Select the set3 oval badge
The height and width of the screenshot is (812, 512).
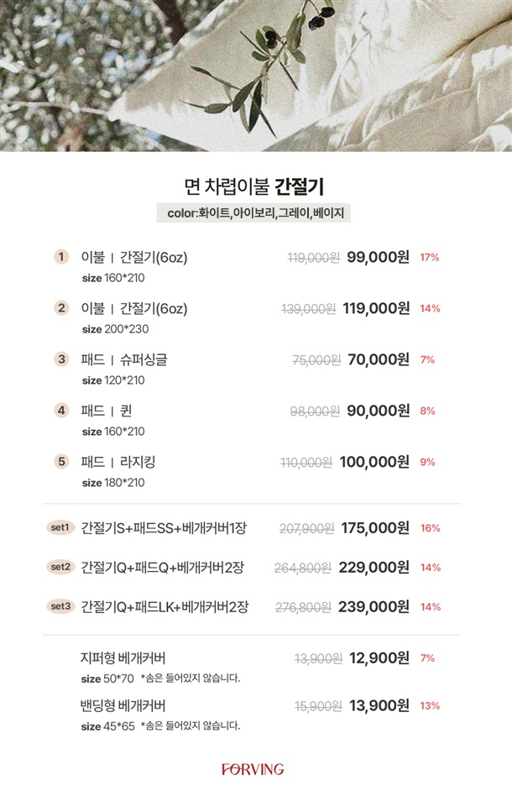click(x=60, y=606)
